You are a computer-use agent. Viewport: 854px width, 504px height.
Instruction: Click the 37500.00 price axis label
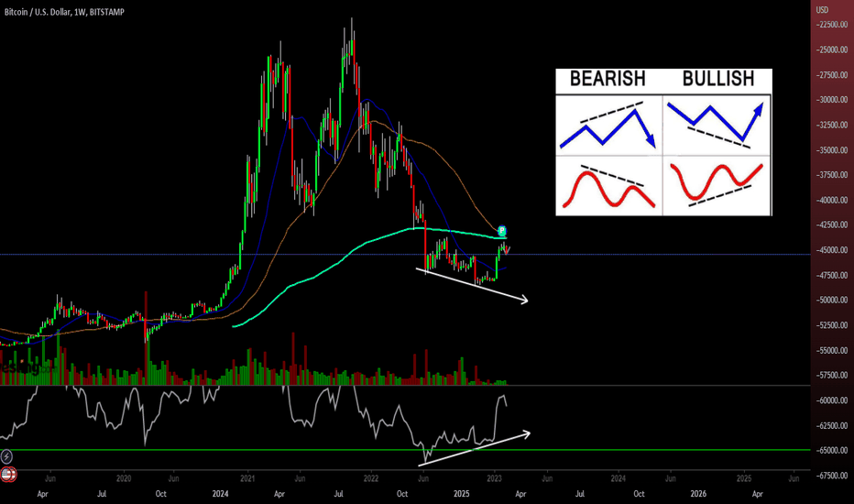tap(832, 175)
